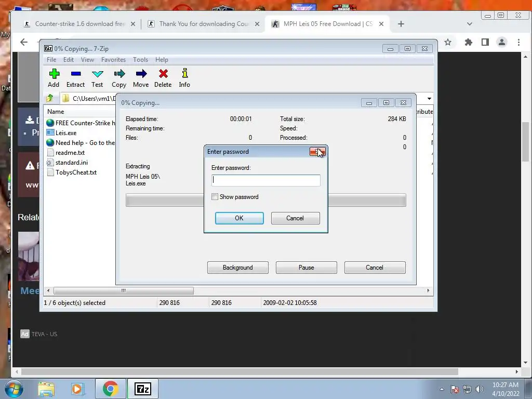Click the Move toolbar icon
This screenshot has width=532, height=399.
[141, 74]
